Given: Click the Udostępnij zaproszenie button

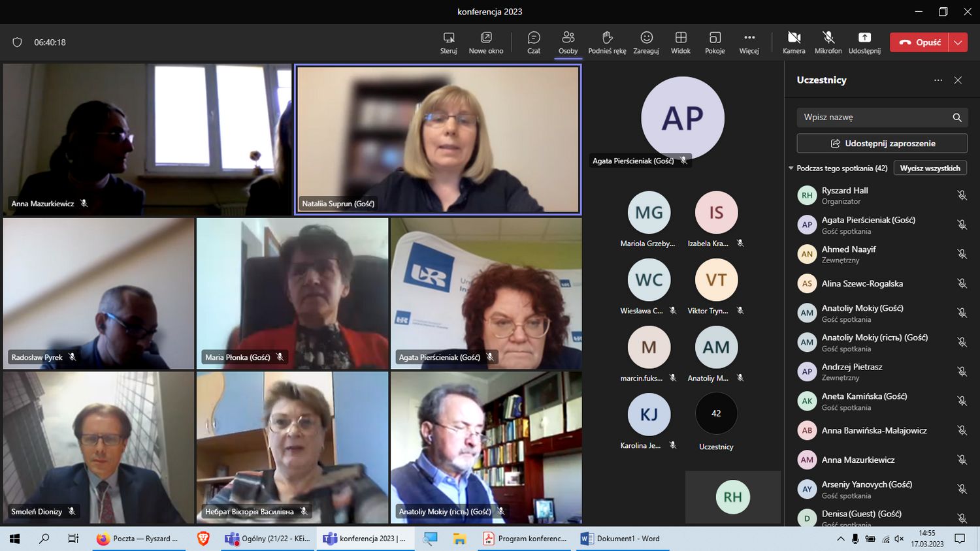Looking at the screenshot, I should click(882, 144).
